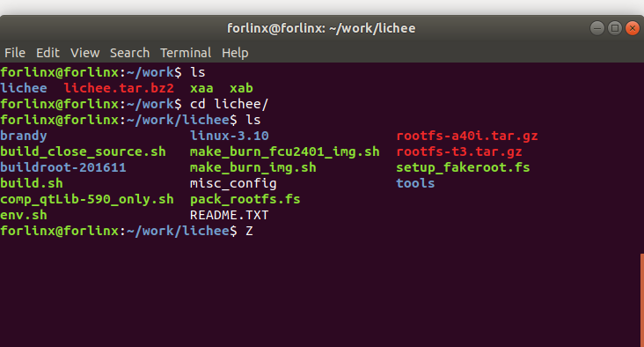Click the rootfs-t3.tar.gz archive name

(x=459, y=152)
